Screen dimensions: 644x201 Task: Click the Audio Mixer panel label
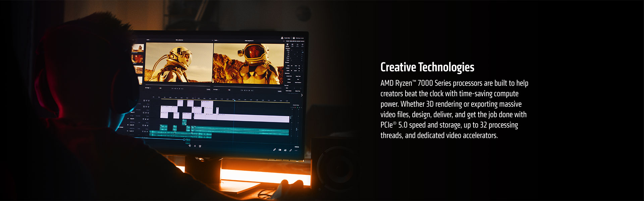coord(296,105)
